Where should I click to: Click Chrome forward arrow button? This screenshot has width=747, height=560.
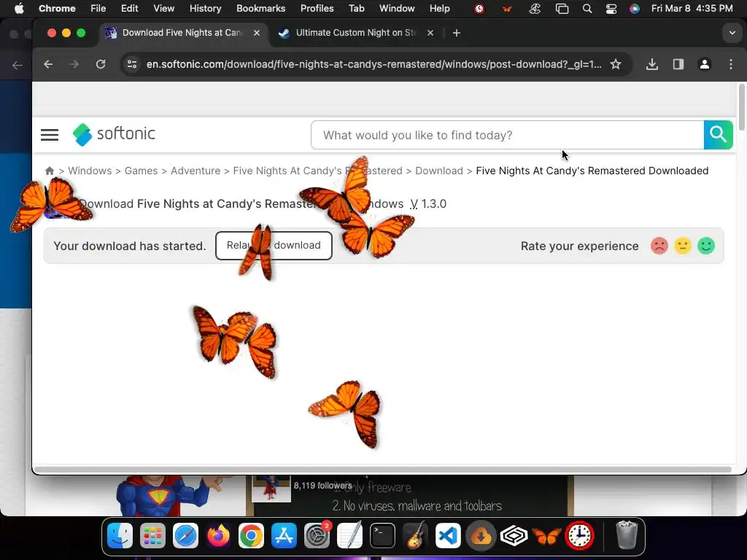74,64
